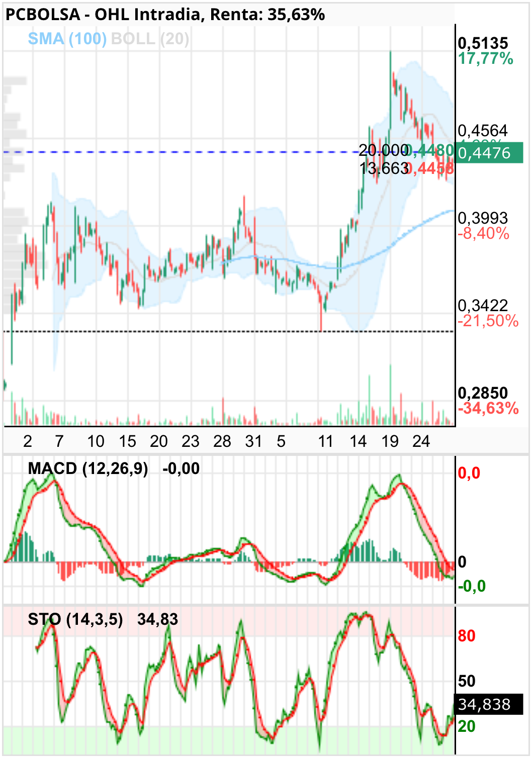Viewport: 532px width, 758px height.
Task: Click the stochastic 20 level label
Action: pos(467,726)
